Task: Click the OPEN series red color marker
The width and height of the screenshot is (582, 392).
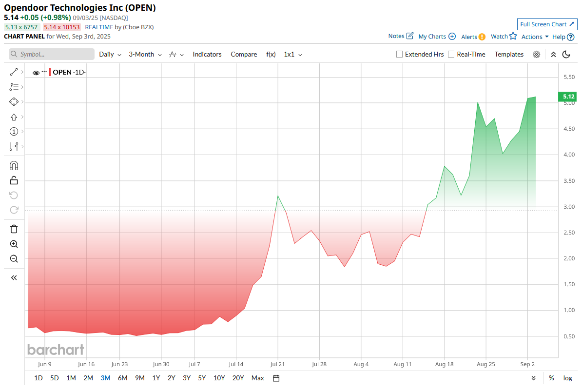Action: point(50,72)
